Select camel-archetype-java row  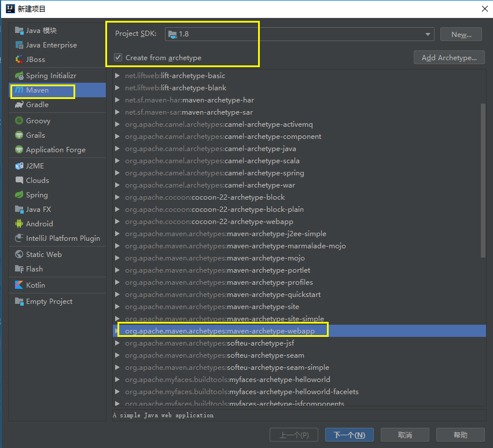(x=299, y=149)
